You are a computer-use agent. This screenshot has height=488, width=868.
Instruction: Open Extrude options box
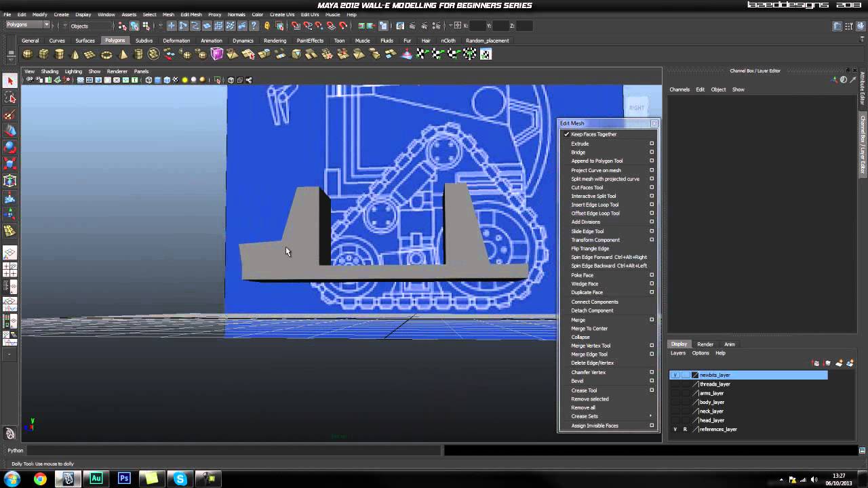652,144
